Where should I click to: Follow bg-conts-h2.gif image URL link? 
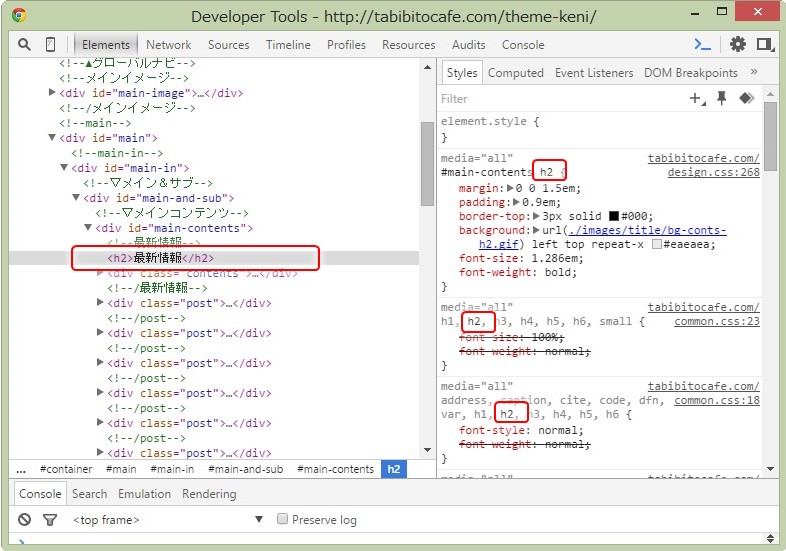pyautogui.click(x=647, y=231)
